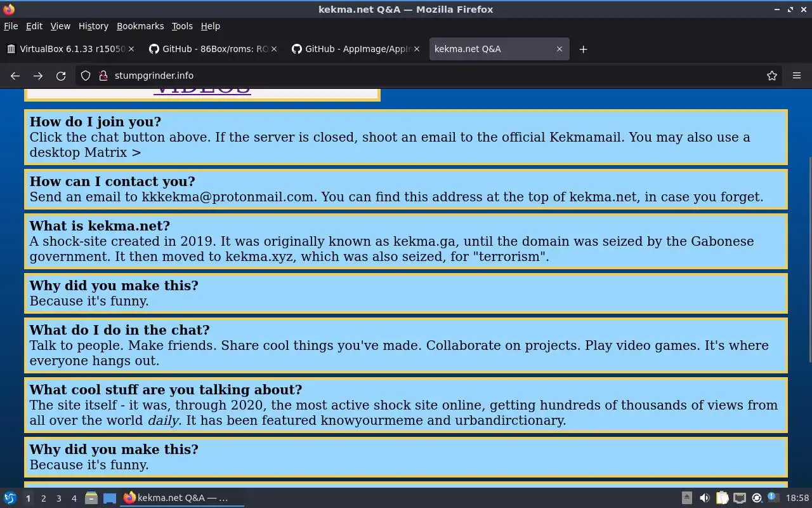
Task: Reload the current page
Action: [x=61, y=76]
